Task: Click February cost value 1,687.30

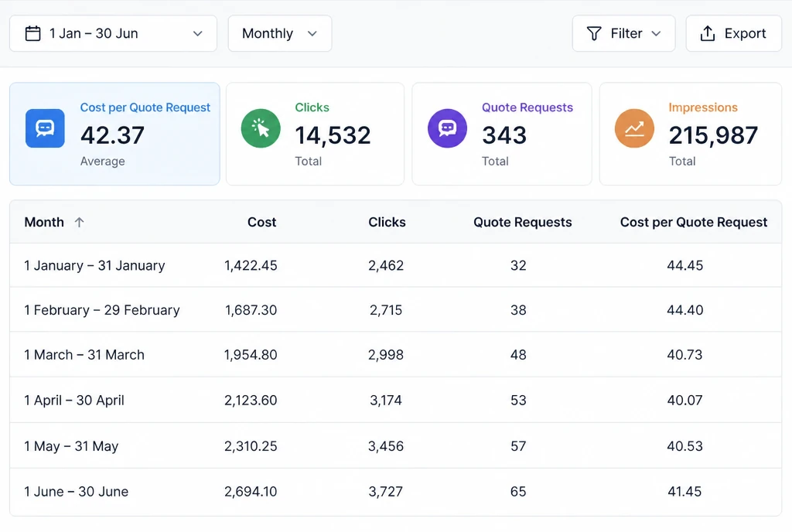Action: pyautogui.click(x=251, y=310)
